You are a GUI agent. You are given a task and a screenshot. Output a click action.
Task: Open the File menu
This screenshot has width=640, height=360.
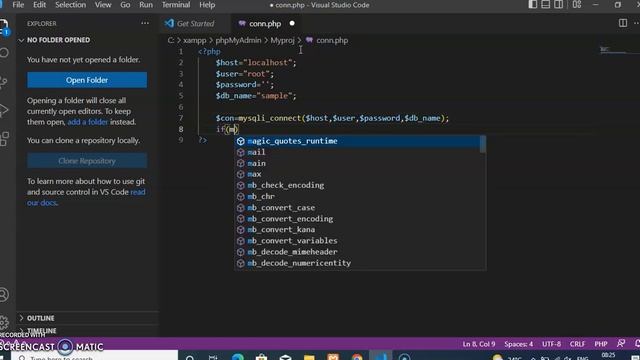[x=18, y=5]
